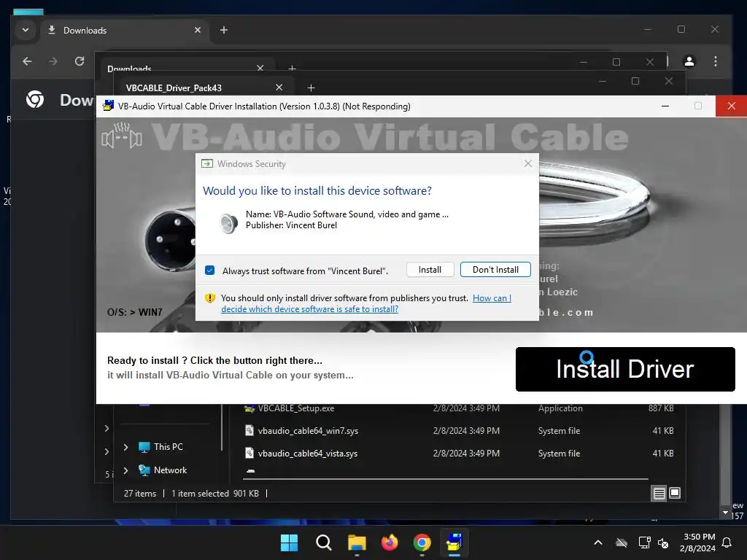The width and height of the screenshot is (747, 560).
Task: Click VB-Audio installer taskbar icon
Action: point(454,542)
